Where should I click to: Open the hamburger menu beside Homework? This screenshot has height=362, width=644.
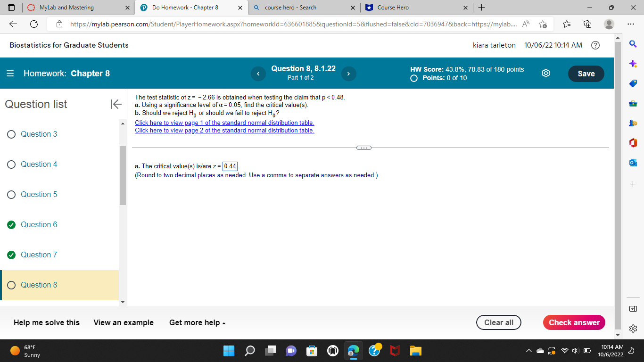(9, 74)
